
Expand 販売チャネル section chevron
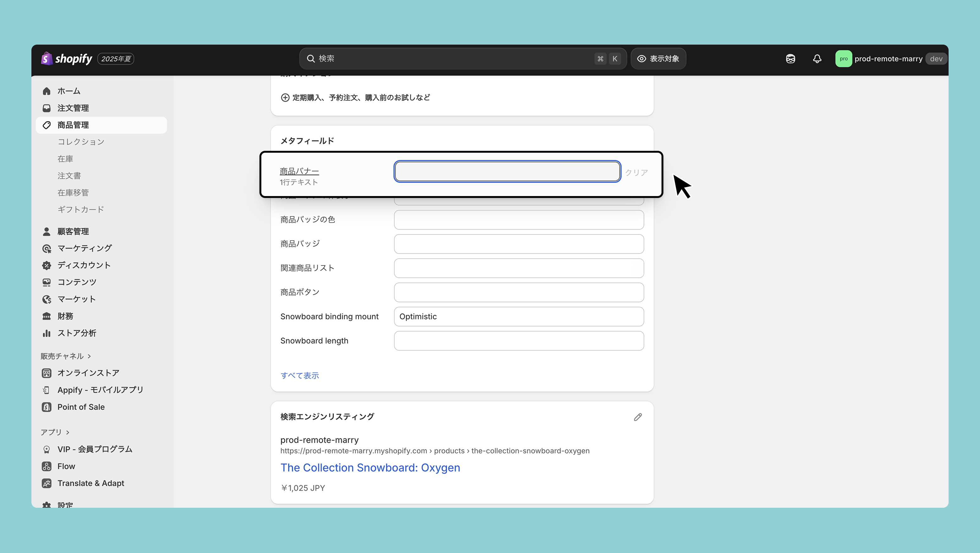(x=89, y=356)
